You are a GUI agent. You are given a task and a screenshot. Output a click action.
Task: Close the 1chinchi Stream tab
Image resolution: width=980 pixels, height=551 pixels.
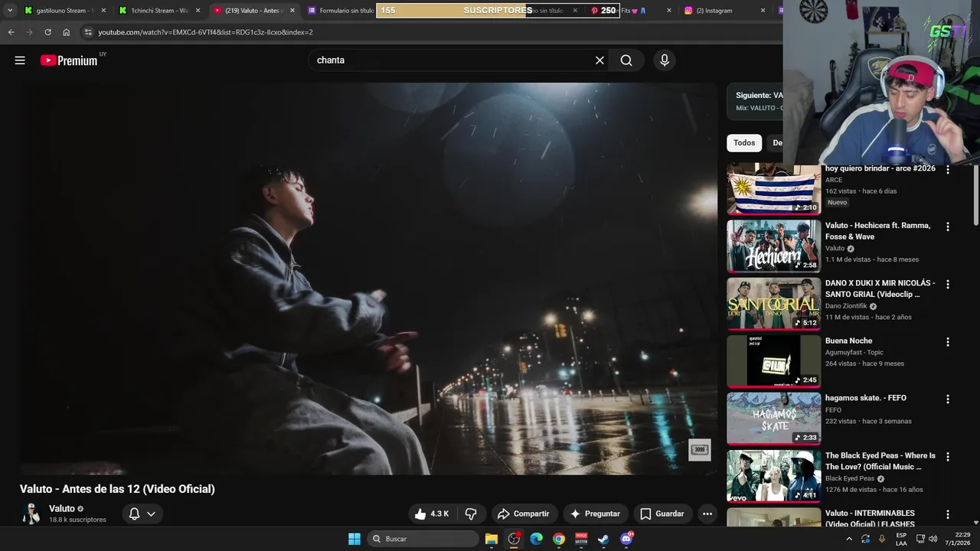click(198, 11)
